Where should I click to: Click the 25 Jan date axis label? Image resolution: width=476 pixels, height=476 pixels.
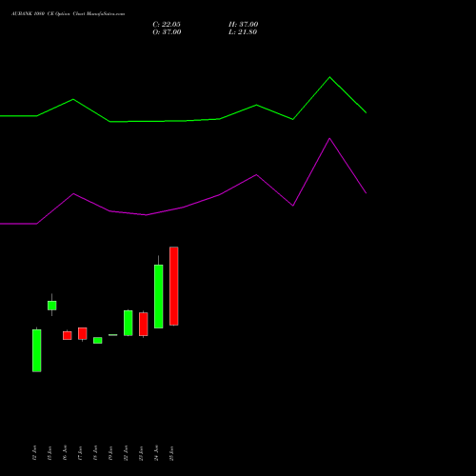click(171, 453)
